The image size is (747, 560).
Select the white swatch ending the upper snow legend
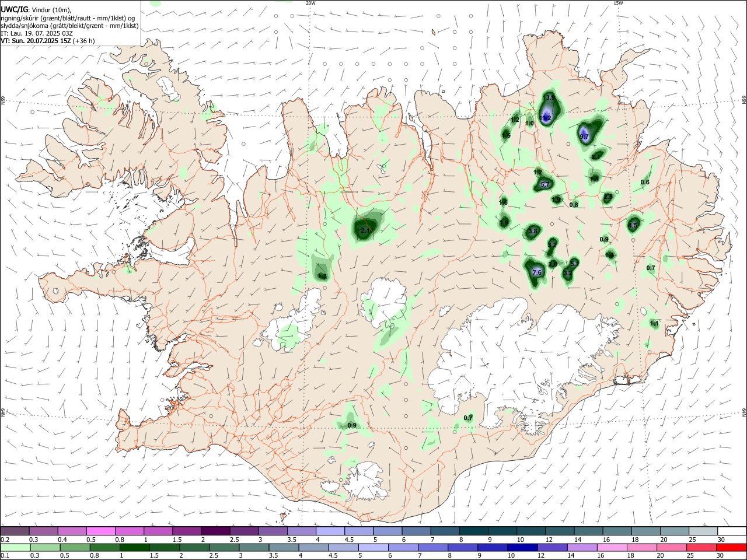click(731, 531)
